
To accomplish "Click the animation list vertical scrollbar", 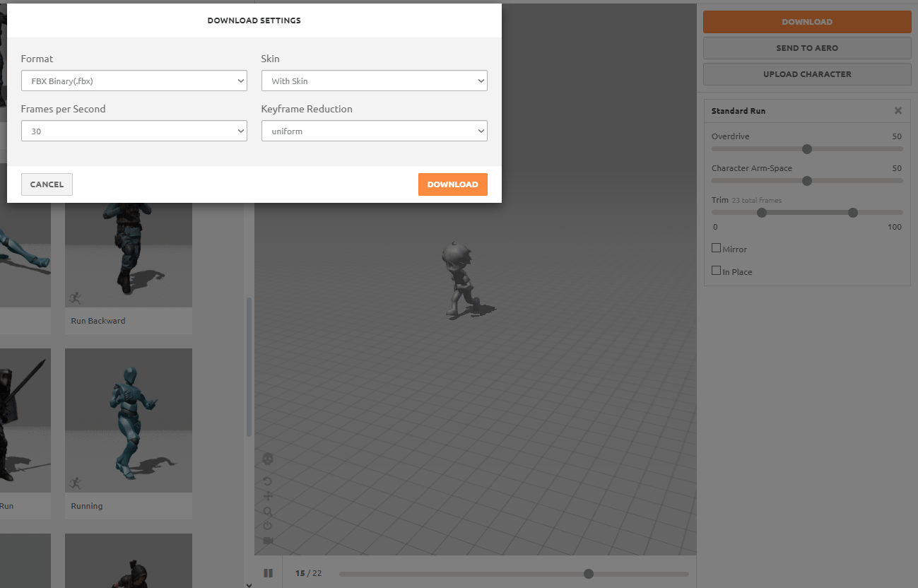I will pyautogui.click(x=248, y=367).
